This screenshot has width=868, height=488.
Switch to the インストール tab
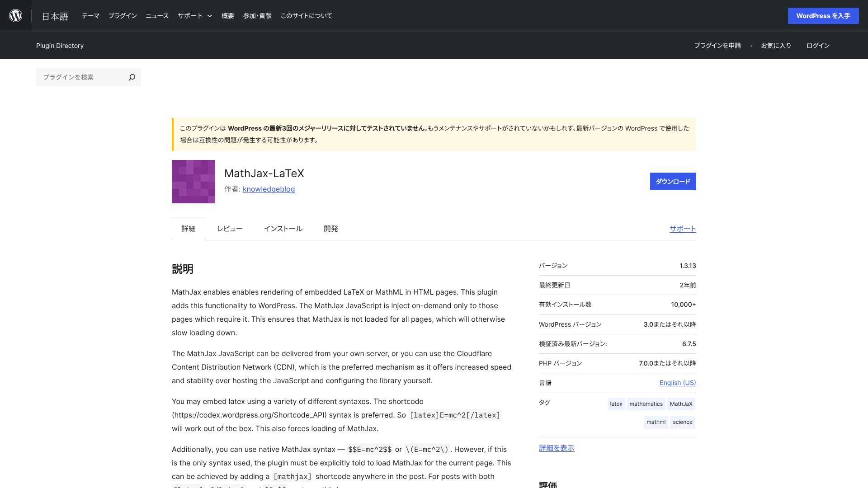[x=283, y=229]
